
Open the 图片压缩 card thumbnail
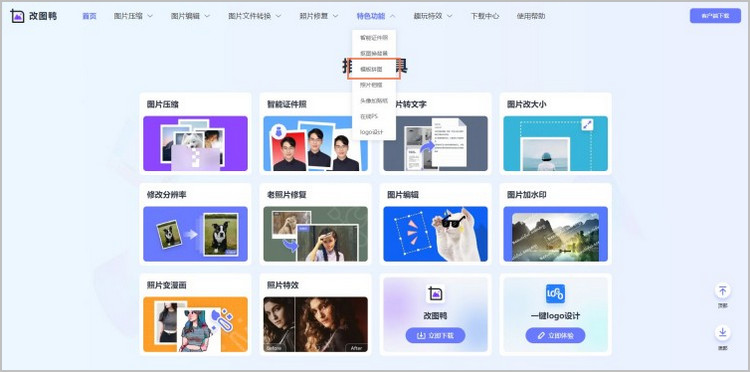[195, 143]
